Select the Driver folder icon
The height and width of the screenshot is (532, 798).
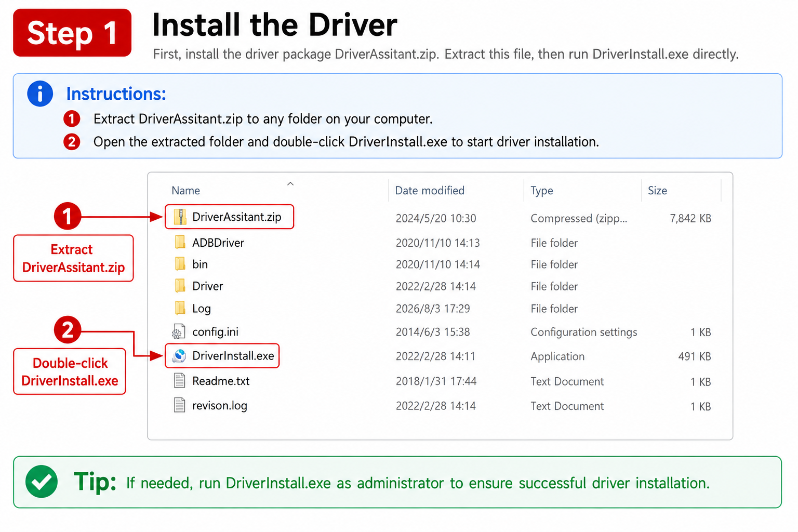180,286
